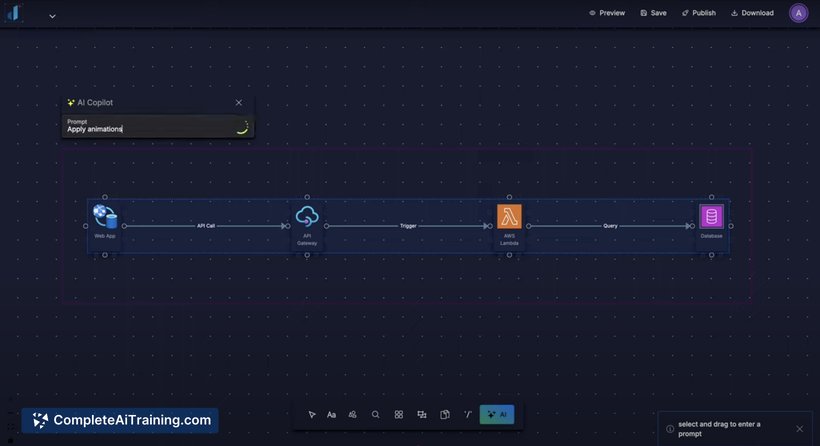This screenshot has width=820, height=446.
Task: Click the handle below the Database node
Action: 712,255
